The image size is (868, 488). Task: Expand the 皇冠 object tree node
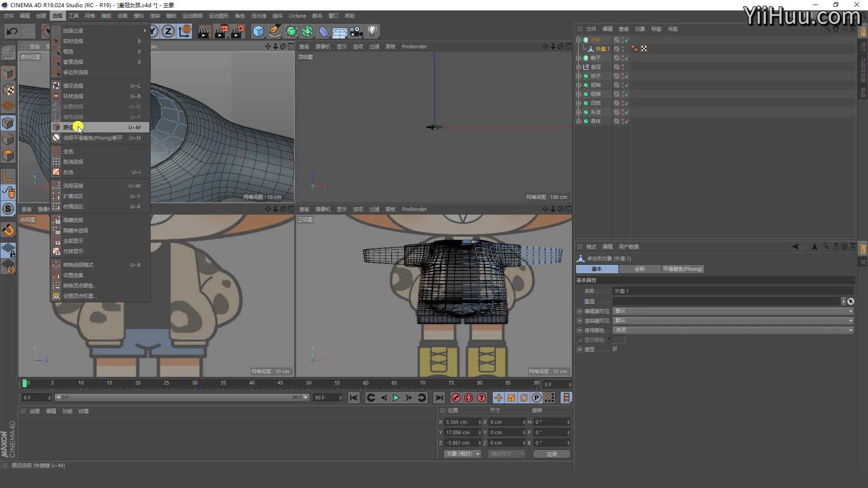click(579, 67)
